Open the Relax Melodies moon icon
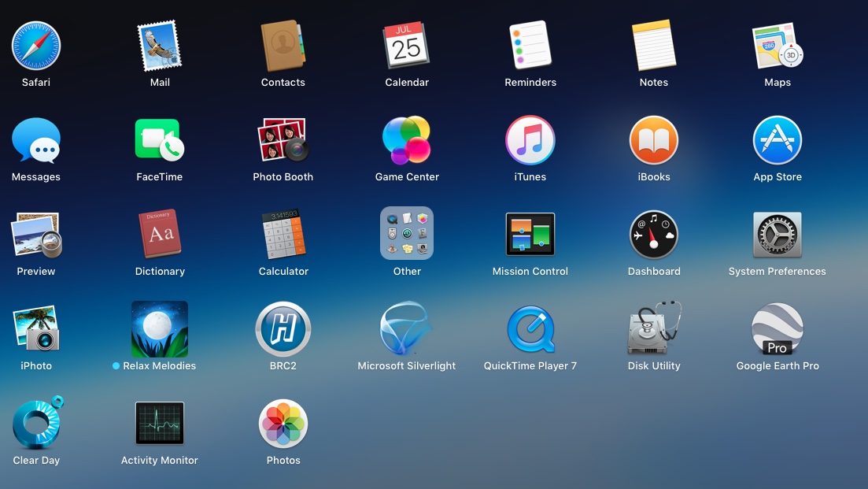Screen dimensions: 868x489 click(160, 329)
